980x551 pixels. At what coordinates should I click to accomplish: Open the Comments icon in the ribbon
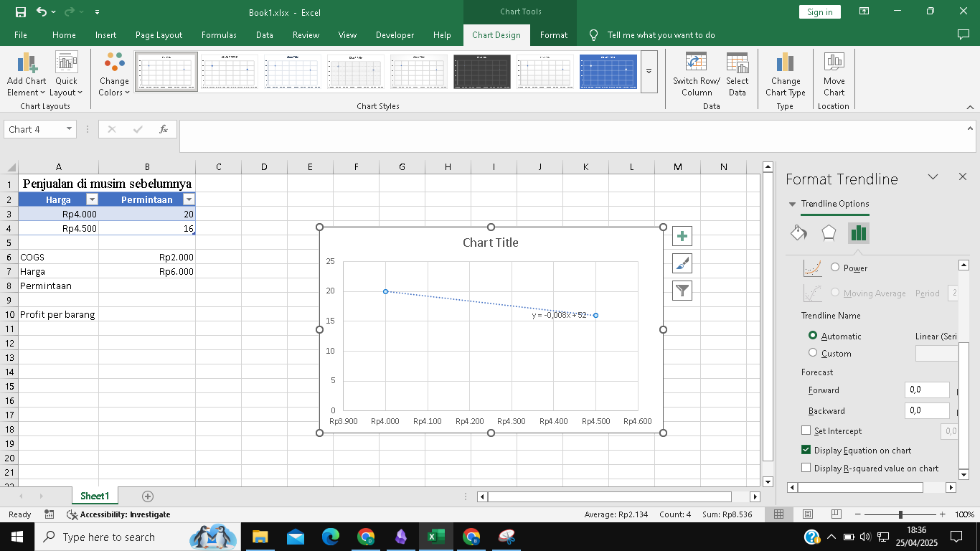(963, 34)
